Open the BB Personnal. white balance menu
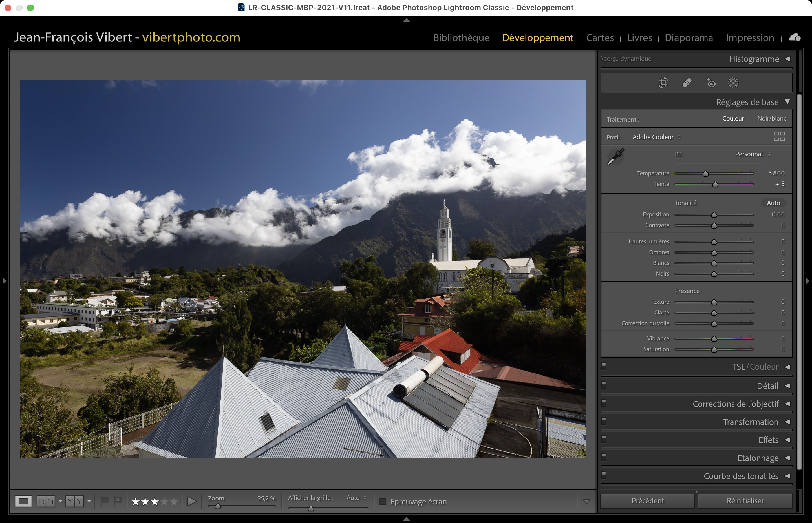This screenshot has width=812, height=523. point(753,154)
